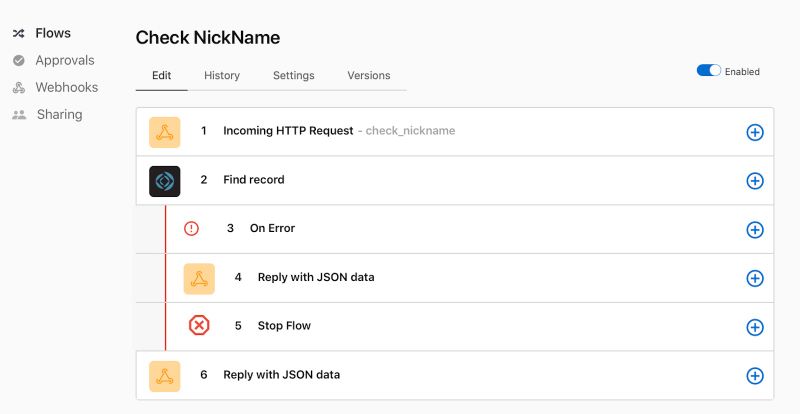Add a step after Stop Flow
800x414 pixels.
click(x=755, y=327)
